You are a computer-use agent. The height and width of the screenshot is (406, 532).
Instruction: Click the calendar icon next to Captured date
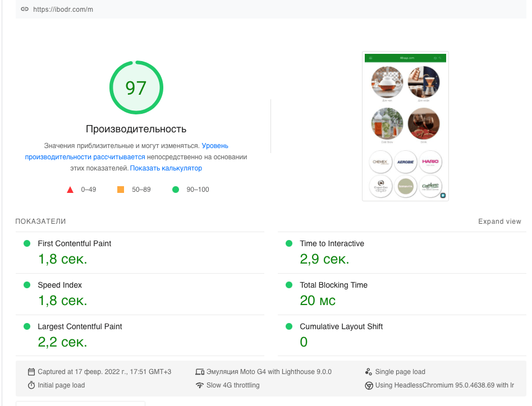31,372
